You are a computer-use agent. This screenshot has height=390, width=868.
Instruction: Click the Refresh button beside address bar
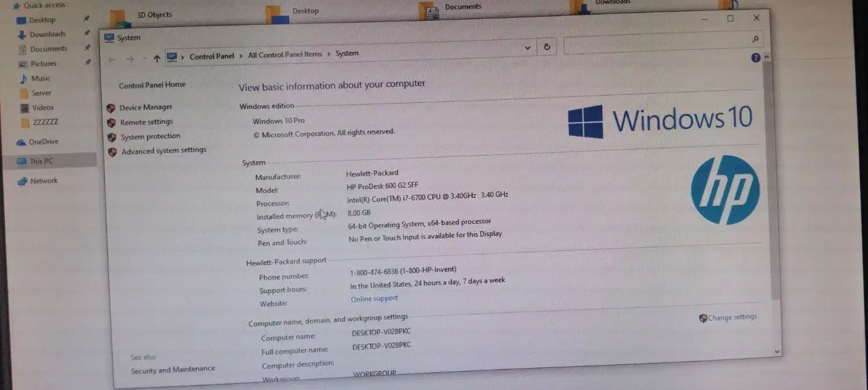pyautogui.click(x=547, y=47)
